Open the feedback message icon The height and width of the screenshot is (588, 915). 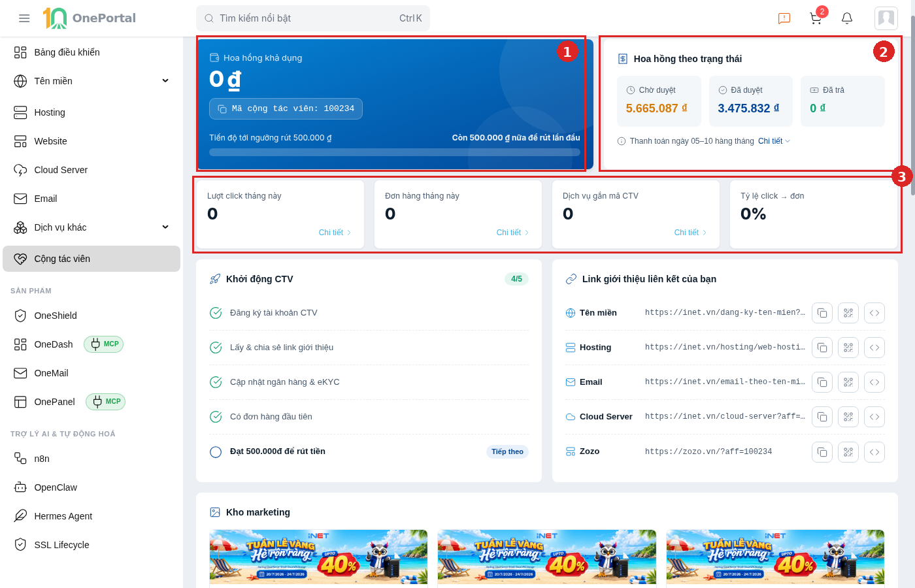tap(784, 18)
